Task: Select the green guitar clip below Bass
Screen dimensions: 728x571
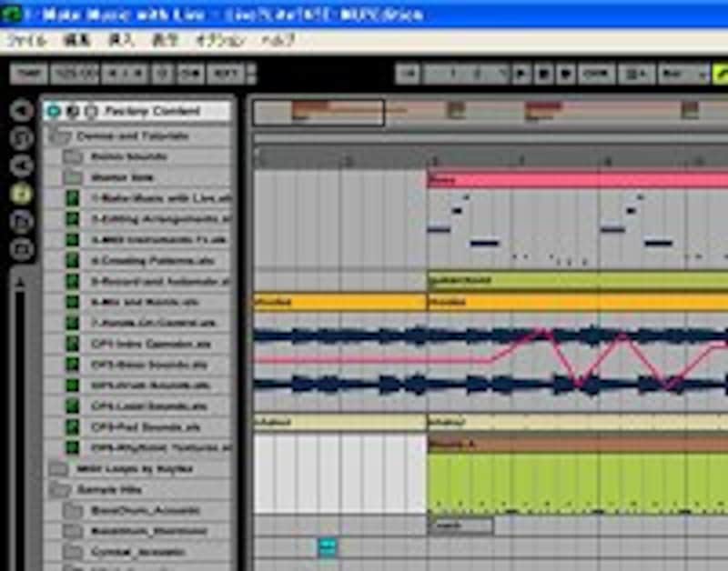Action: coord(577,280)
